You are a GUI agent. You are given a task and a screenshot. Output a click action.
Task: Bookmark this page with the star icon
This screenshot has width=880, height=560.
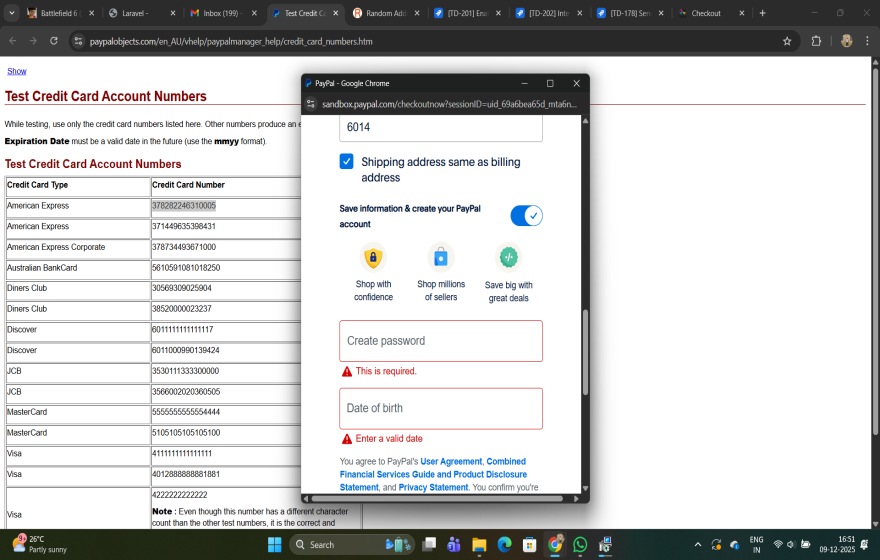(787, 41)
